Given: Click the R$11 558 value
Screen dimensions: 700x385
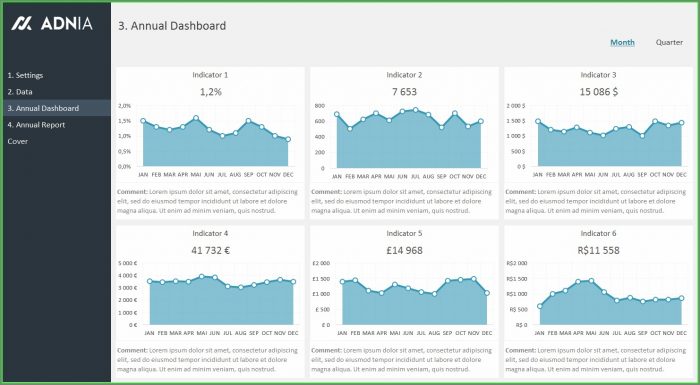Looking at the screenshot, I should point(598,251).
